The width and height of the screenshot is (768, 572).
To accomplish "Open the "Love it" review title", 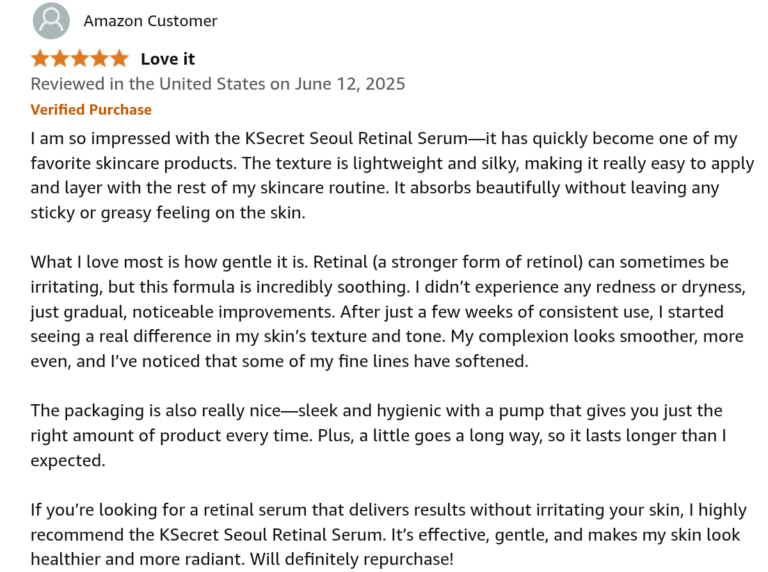I will 168,59.
